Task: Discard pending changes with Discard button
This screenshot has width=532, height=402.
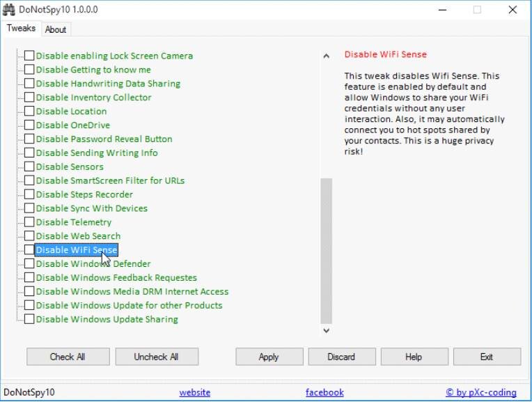Action: pos(342,357)
